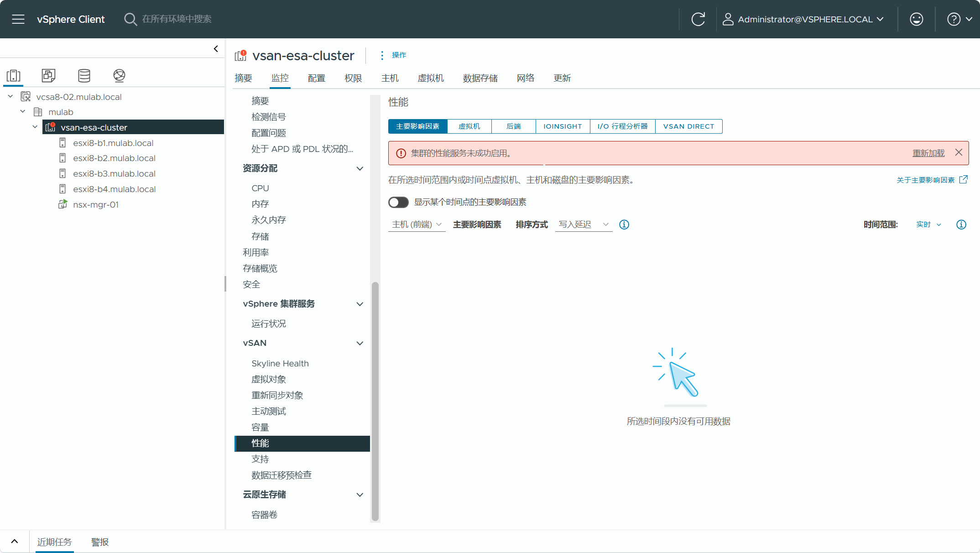Viewport: 980px width, 553px height.
Task: Click the search box in the header
Action: click(x=177, y=19)
